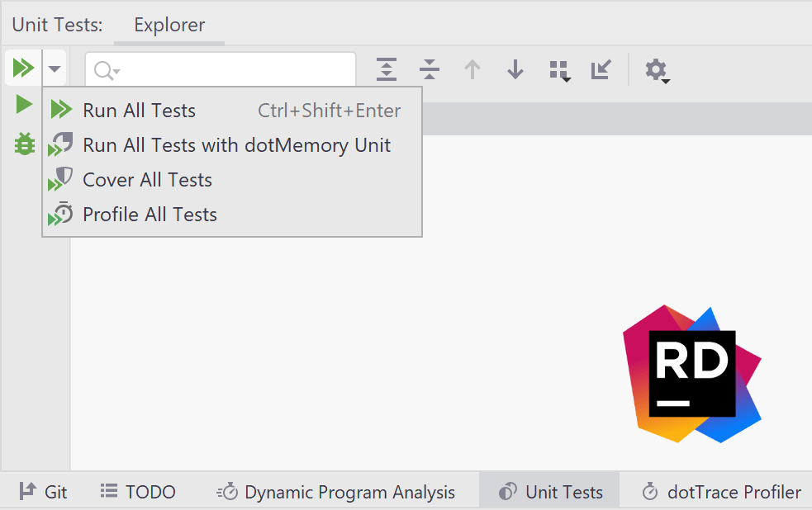This screenshot has height=510, width=812.
Task: Open the Unit Tests settings gear
Action: (654, 70)
